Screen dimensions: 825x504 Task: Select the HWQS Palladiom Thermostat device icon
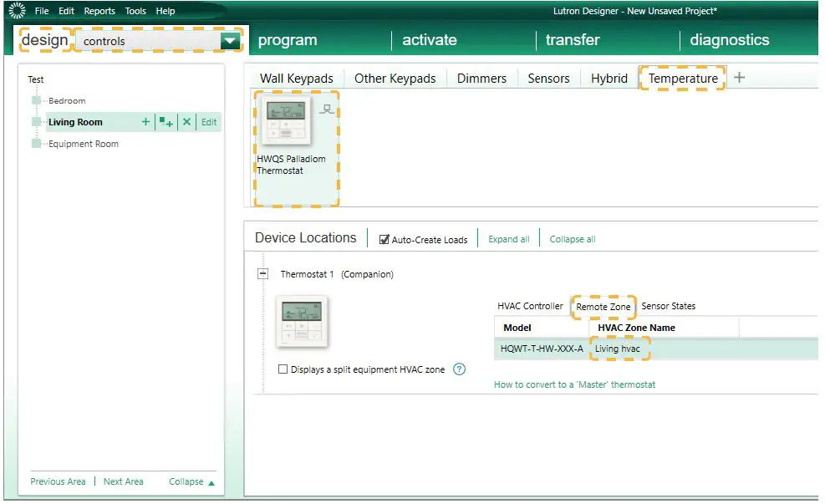[x=284, y=121]
